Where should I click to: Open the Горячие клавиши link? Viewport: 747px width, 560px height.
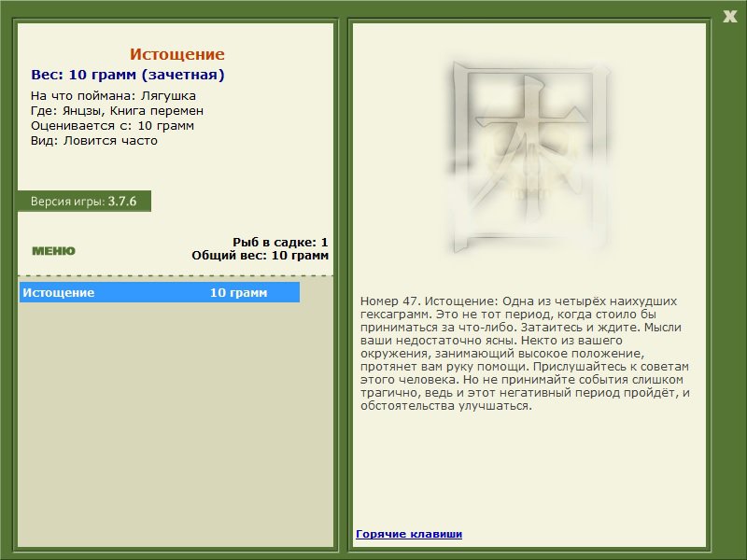pos(409,534)
